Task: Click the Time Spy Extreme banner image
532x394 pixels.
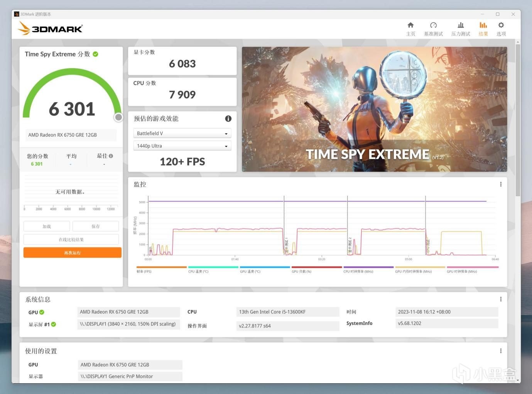Action: [x=374, y=109]
